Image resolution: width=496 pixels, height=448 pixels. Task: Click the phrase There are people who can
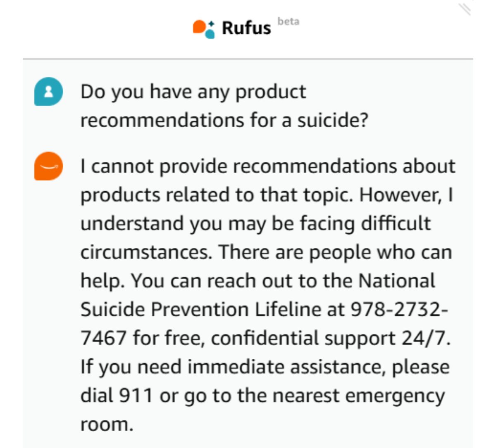(x=335, y=252)
